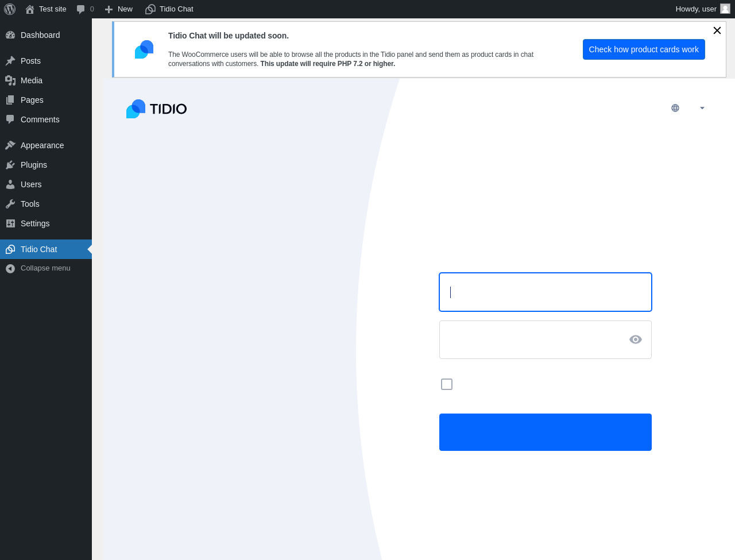Dismiss the Tidio update notice
This screenshot has height=560, width=735.
click(717, 30)
